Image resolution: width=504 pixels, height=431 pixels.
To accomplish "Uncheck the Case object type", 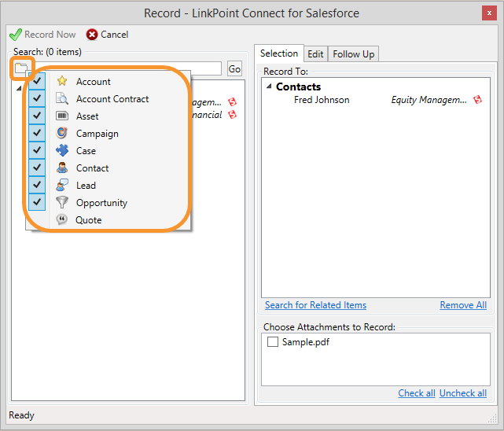I will click(x=37, y=149).
